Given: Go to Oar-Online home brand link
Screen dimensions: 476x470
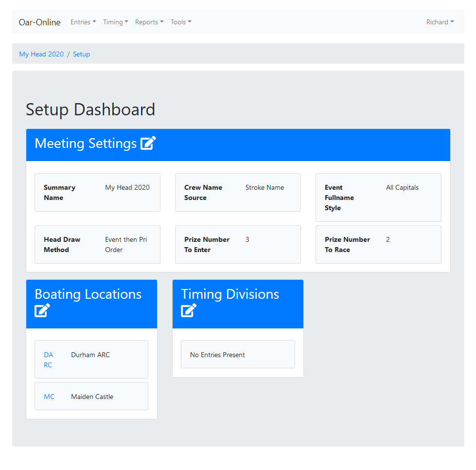Looking at the screenshot, I should [x=40, y=22].
